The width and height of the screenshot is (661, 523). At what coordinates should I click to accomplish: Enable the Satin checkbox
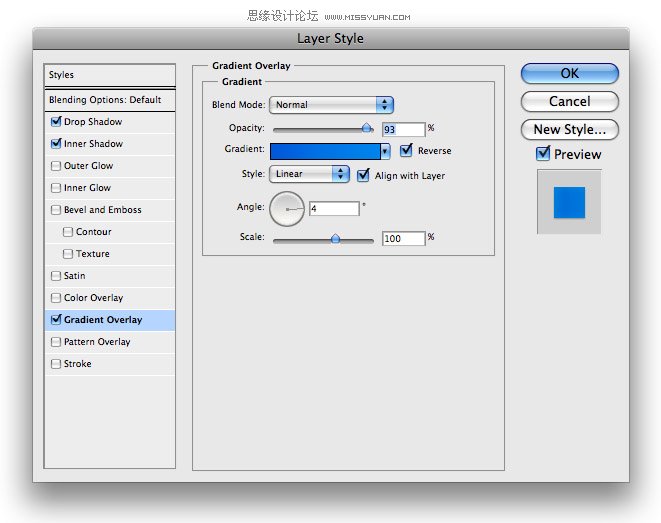click(56, 276)
